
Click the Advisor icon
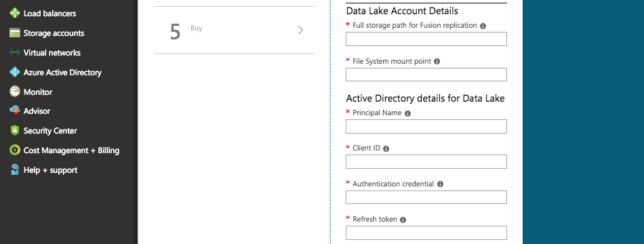[x=15, y=111]
